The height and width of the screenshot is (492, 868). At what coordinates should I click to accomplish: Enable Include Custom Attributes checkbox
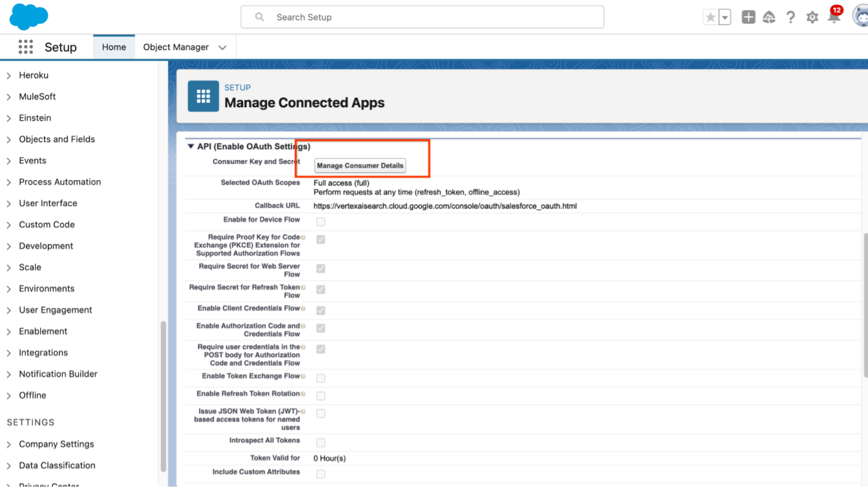[x=321, y=473]
